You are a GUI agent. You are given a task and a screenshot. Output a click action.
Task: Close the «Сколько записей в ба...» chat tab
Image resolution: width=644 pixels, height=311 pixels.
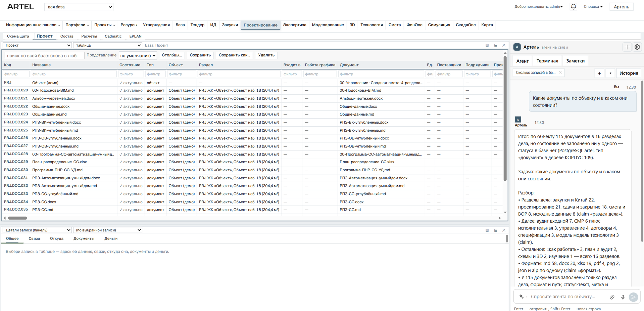point(560,73)
